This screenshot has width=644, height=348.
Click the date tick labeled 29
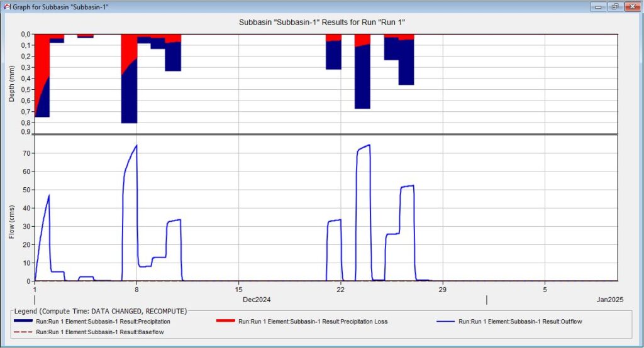click(x=443, y=290)
